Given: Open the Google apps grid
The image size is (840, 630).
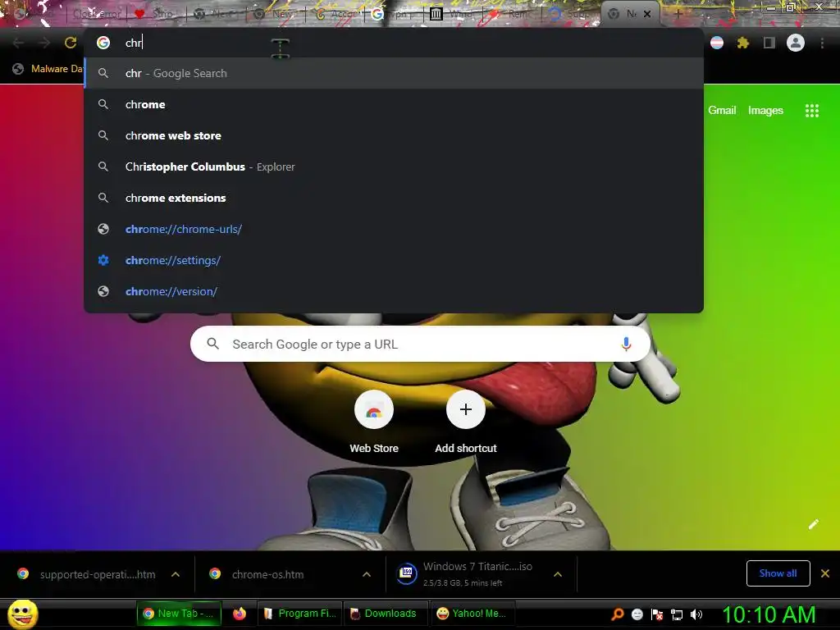Looking at the screenshot, I should [x=812, y=111].
